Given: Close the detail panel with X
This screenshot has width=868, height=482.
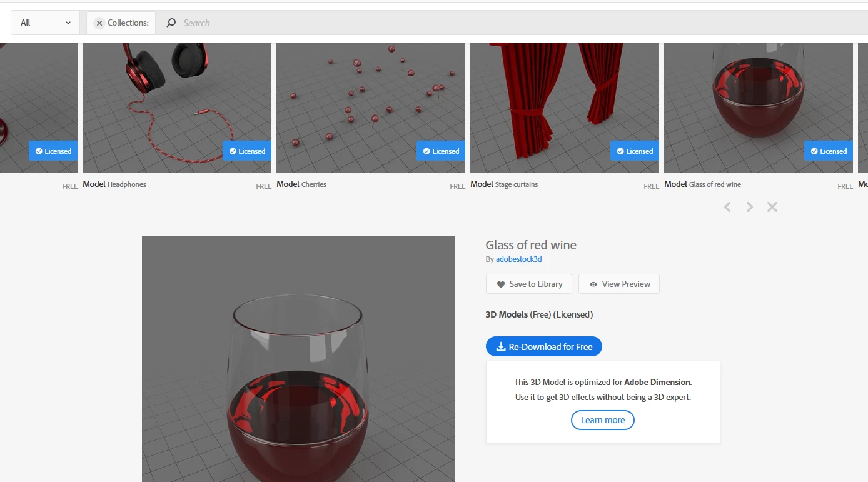Looking at the screenshot, I should pos(772,207).
